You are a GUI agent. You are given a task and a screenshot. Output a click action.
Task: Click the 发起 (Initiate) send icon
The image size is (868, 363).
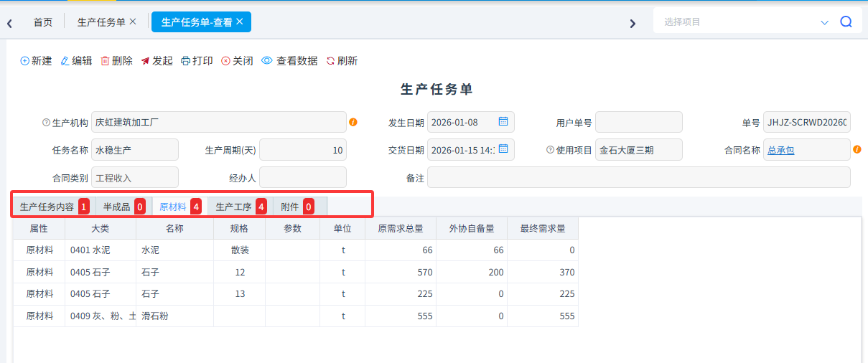(146, 61)
